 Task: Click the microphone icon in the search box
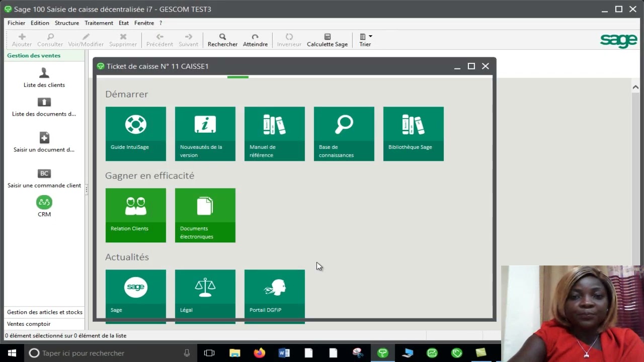pyautogui.click(x=187, y=353)
